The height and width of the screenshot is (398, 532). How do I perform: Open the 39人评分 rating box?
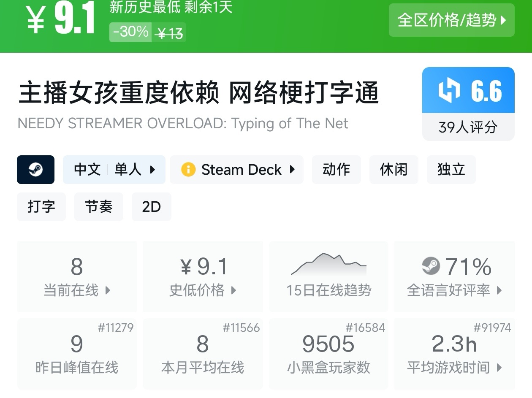tap(468, 127)
